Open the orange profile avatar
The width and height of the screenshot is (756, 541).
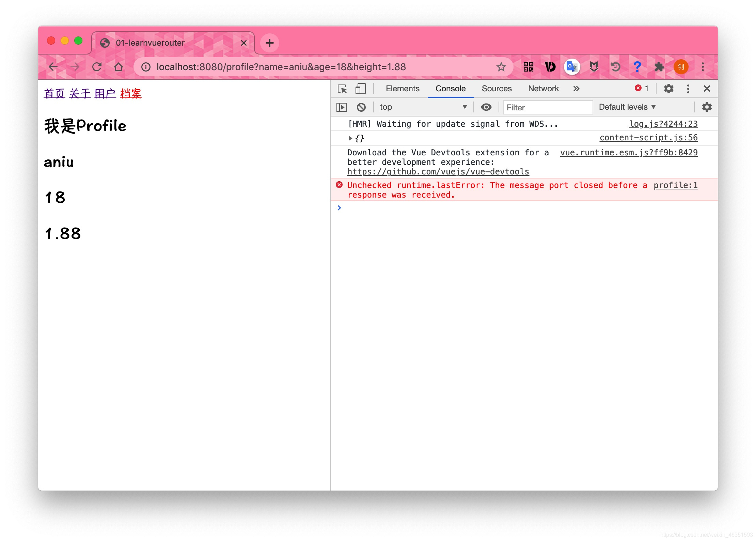coord(681,67)
